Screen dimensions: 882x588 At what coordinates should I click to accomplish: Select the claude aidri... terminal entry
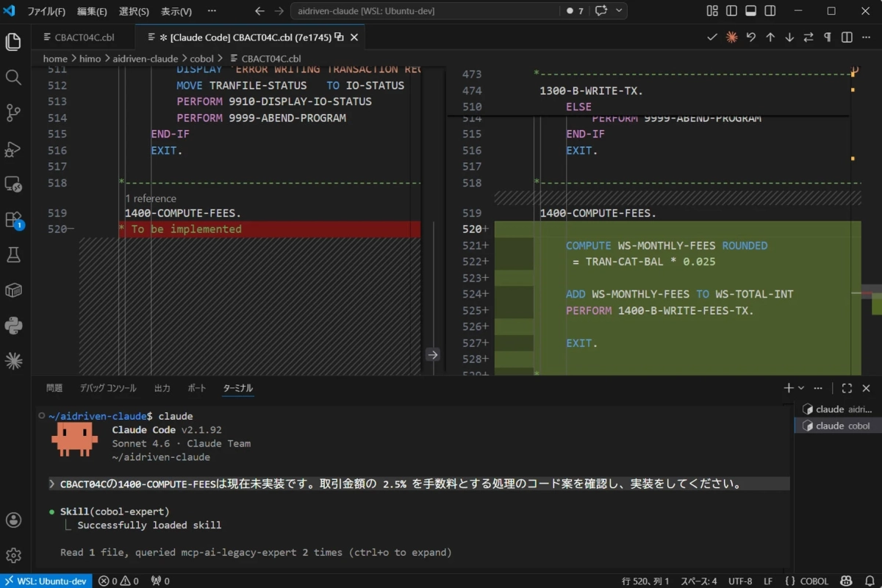click(x=836, y=409)
